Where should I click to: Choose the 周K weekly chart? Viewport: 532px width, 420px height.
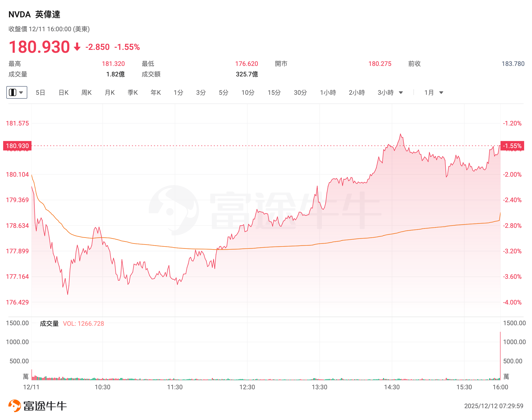(86, 93)
